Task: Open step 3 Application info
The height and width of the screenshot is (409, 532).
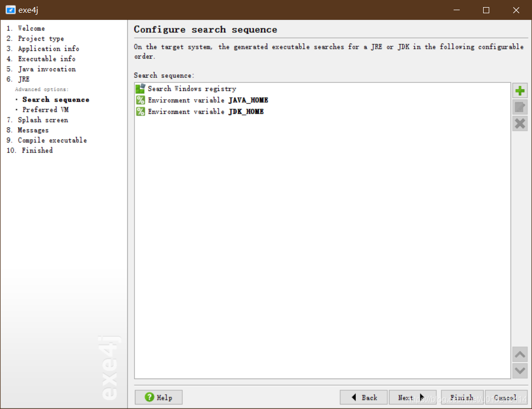Action: pyautogui.click(x=43, y=49)
